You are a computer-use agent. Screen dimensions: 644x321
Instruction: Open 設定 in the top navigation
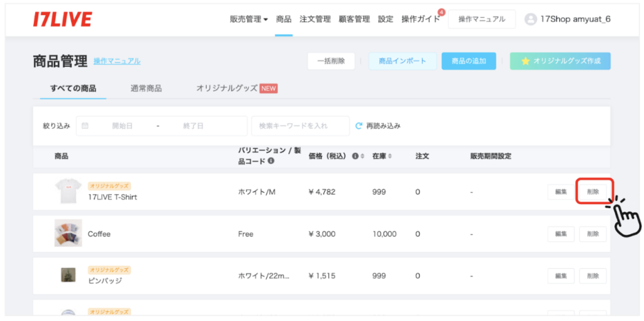click(x=386, y=19)
